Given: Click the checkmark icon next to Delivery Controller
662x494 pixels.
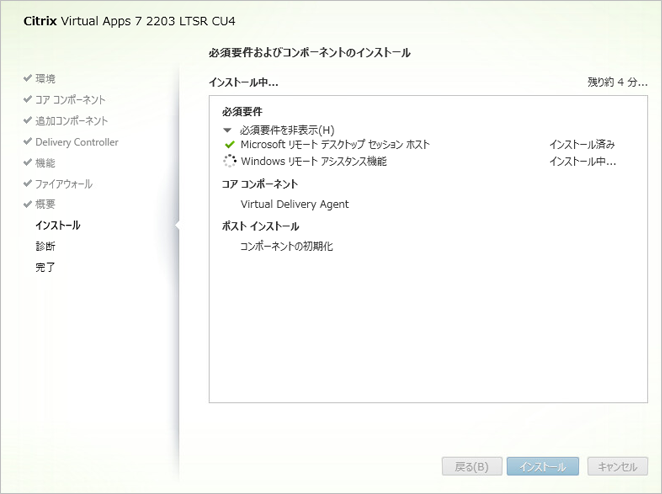Looking at the screenshot, I should tap(28, 141).
